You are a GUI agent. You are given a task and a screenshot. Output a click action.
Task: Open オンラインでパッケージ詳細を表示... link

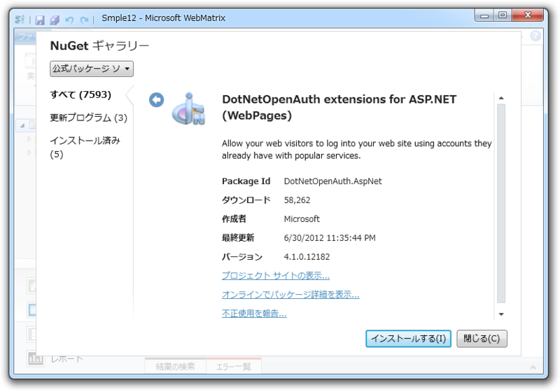point(290,295)
